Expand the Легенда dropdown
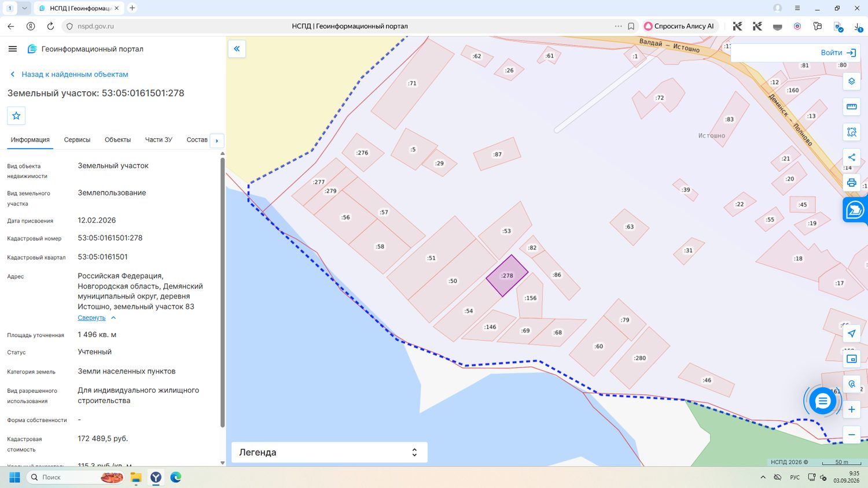 (x=329, y=452)
